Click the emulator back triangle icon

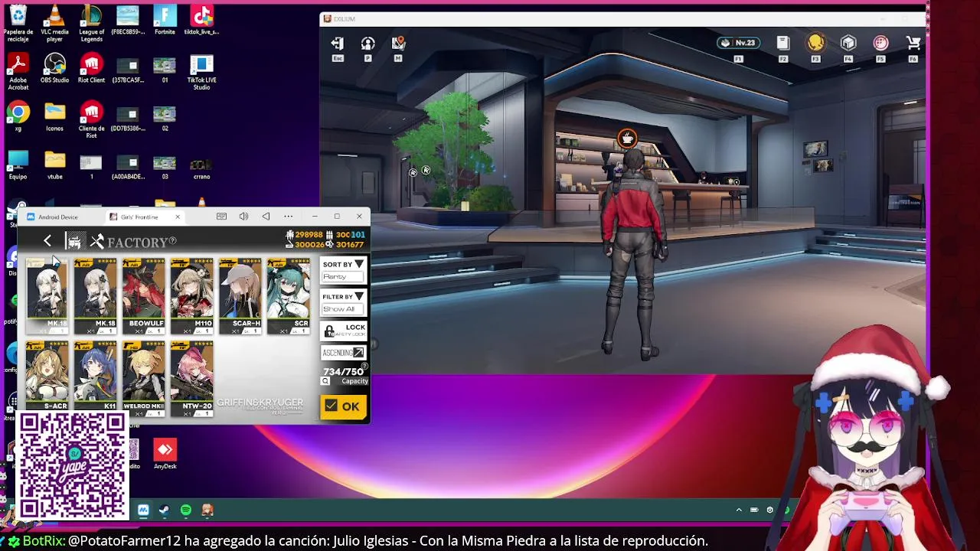266,217
